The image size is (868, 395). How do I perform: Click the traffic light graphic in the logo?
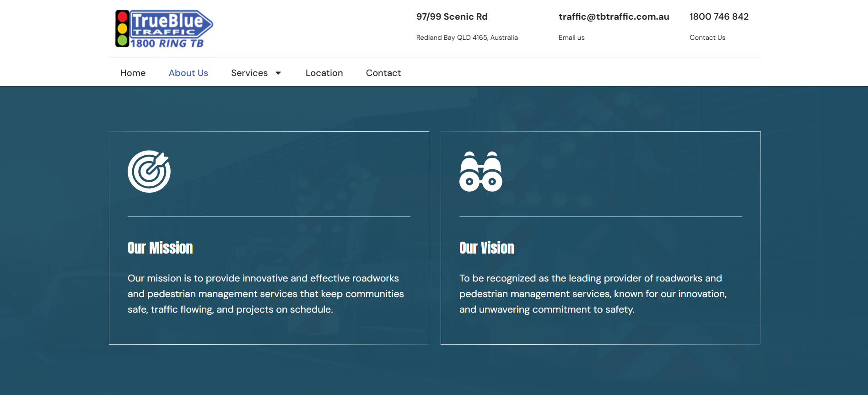click(x=122, y=29)
